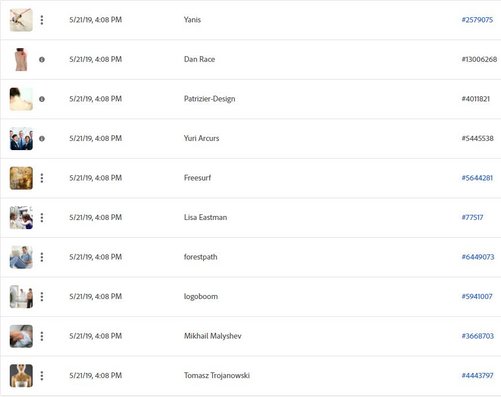Open asset link #5644281
501x397 pixels.
(477, 178)
